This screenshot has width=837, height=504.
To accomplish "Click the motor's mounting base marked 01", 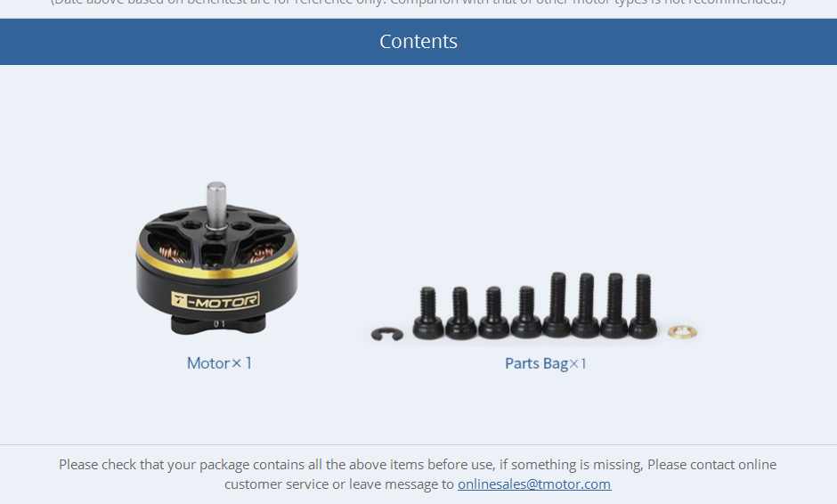I will point(218,324).
